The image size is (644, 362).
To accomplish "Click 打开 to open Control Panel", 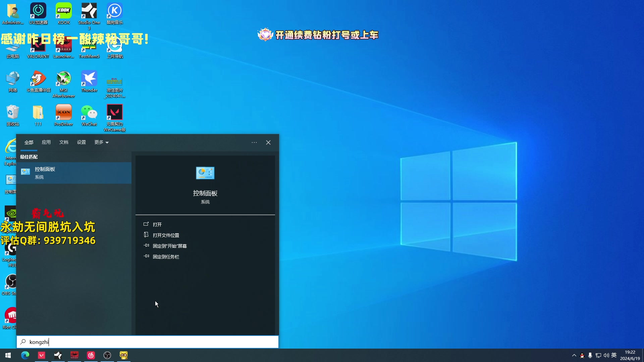I will 205,225.
